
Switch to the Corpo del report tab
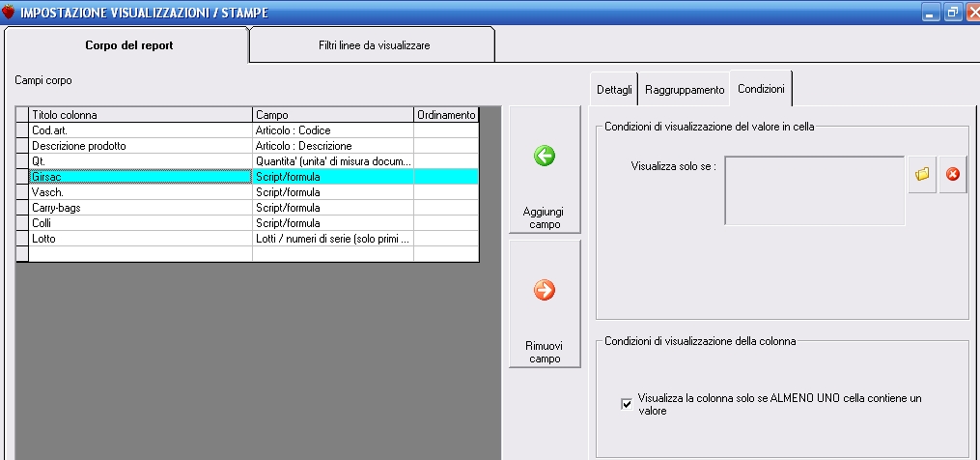click(x=128, y=45)
